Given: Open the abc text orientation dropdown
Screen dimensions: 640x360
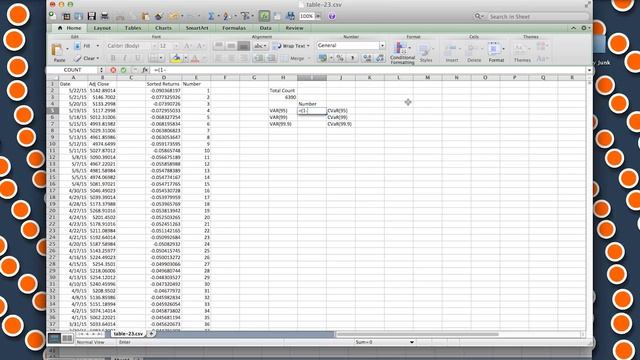Looking at the screenshot, I should pos(260,46).
